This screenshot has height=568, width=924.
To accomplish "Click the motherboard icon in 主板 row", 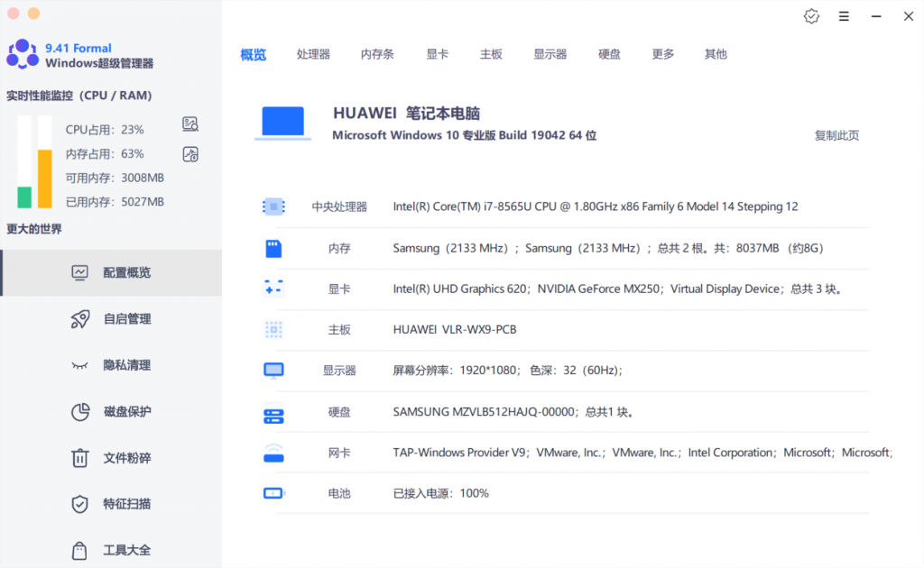I will 273,330.
